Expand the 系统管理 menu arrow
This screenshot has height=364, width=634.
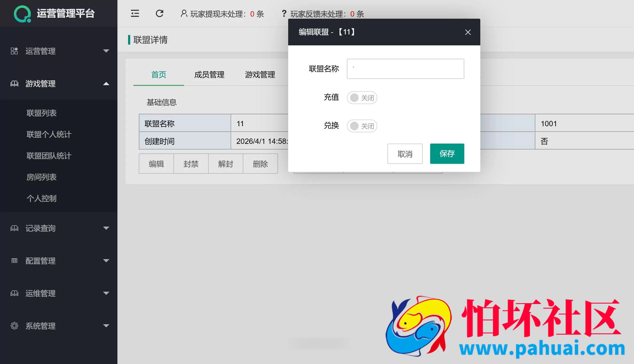tap(106, 326)
